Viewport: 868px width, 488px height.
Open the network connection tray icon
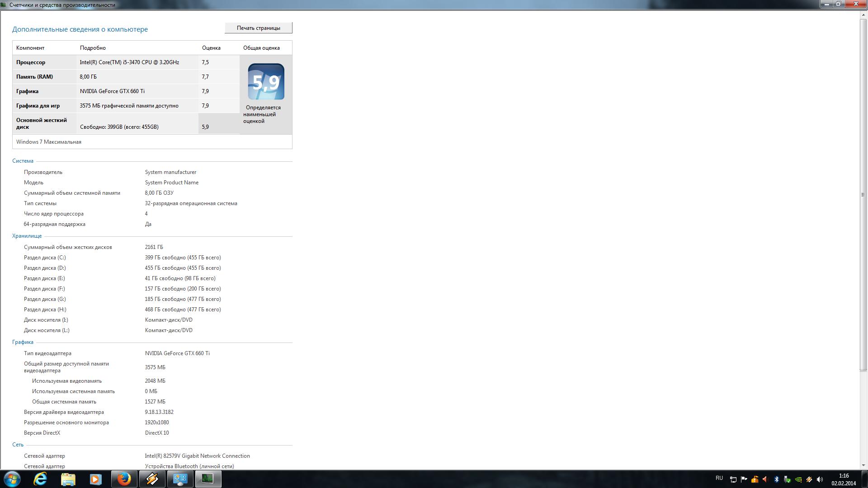[733, 479]
